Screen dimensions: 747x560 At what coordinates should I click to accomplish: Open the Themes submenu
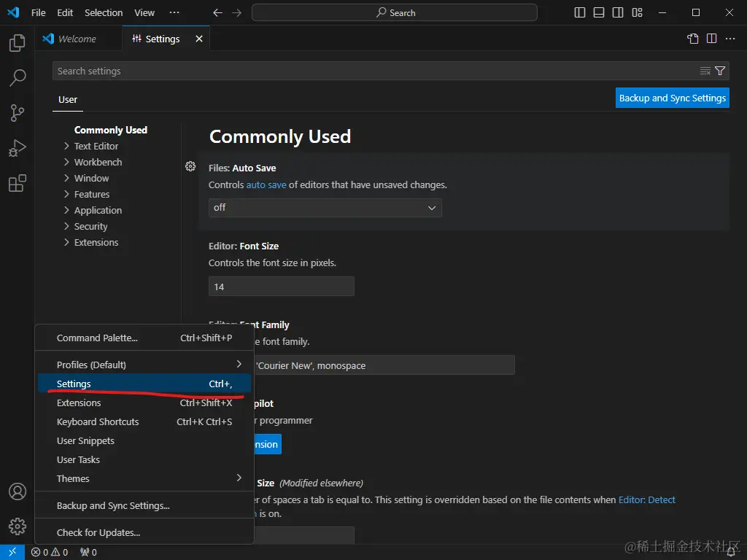tap(144, 478)
